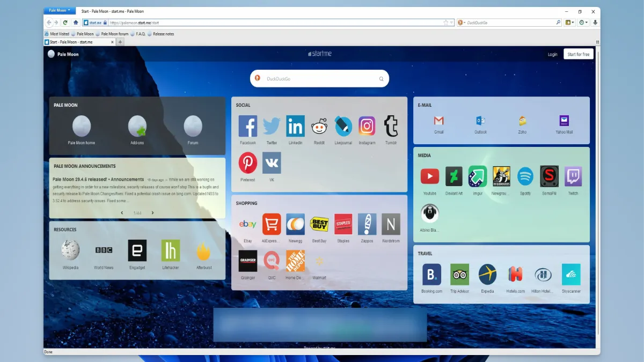The image size is (644, 362).
Task: Open Spotify from the Media panel
Action: coord(525,176)
